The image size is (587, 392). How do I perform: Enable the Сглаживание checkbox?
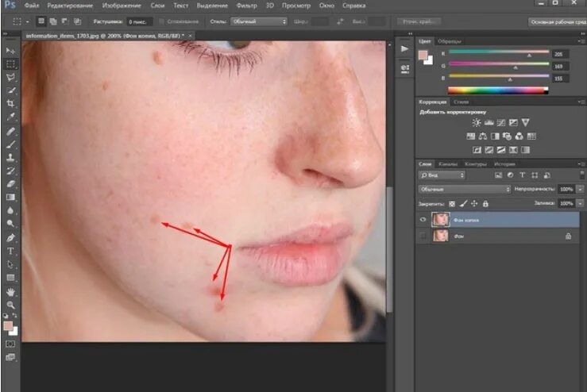click(x=161, y=21)
